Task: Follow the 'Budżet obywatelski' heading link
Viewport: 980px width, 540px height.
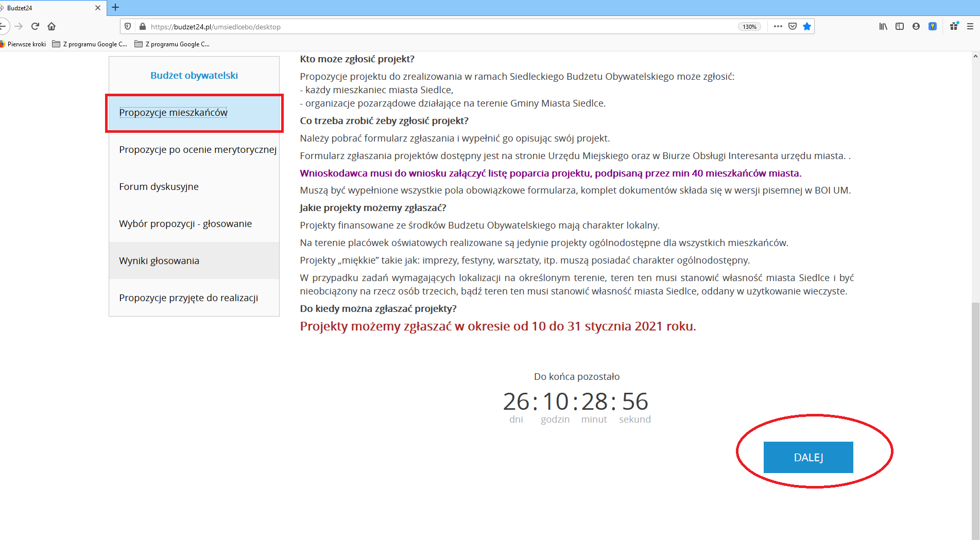Action: coord(194,76)
